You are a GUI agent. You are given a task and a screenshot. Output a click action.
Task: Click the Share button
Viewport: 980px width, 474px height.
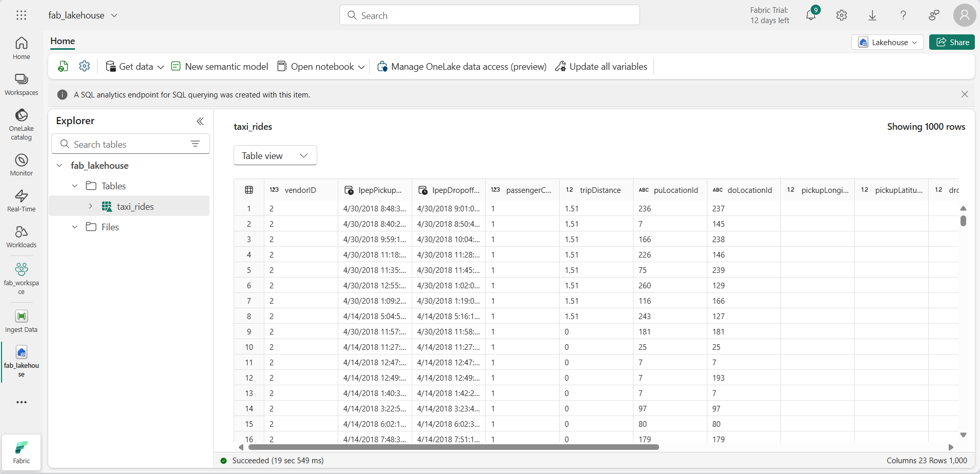(x=952, y=42)
